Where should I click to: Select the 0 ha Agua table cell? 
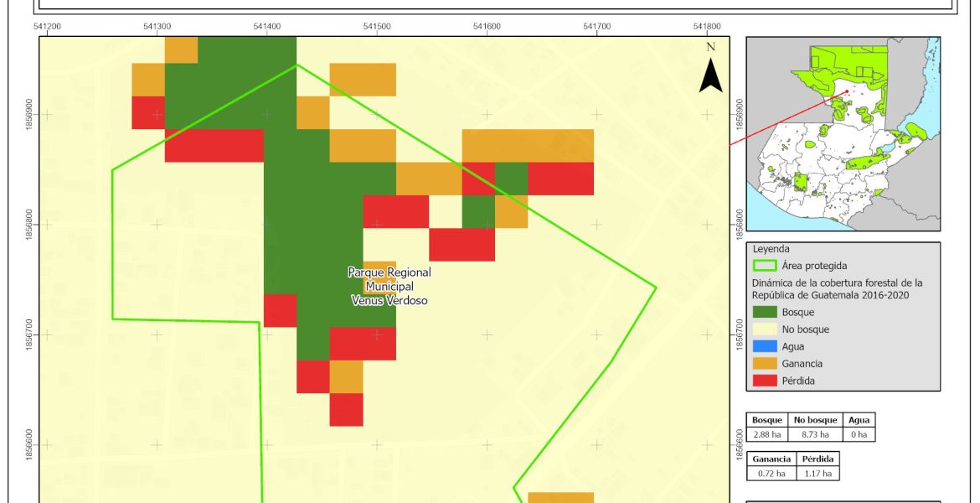pyautogui.click(x=859, y=434)
